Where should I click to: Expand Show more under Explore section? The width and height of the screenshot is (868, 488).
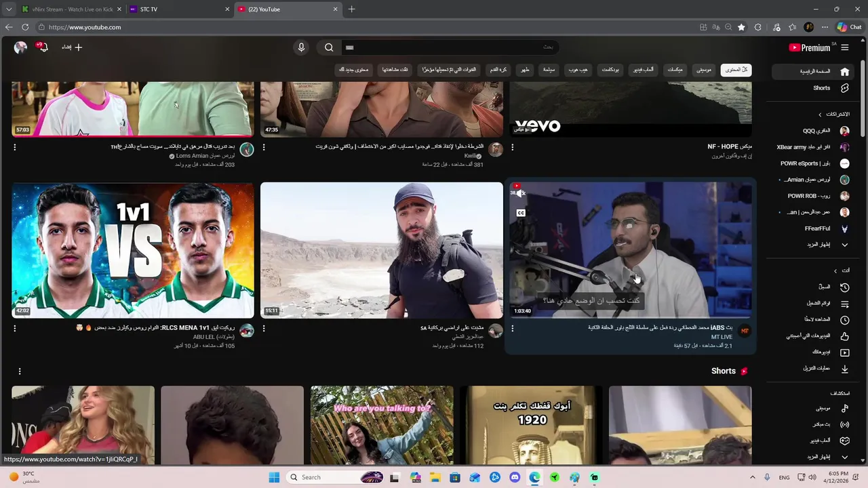[x=829, y=457]
